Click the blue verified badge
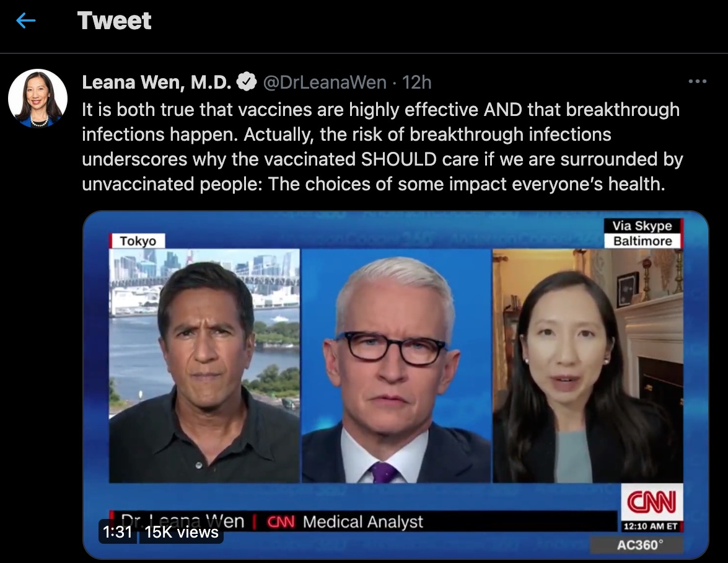This screenshot has height=563, width=728. (x=247, y=82)
